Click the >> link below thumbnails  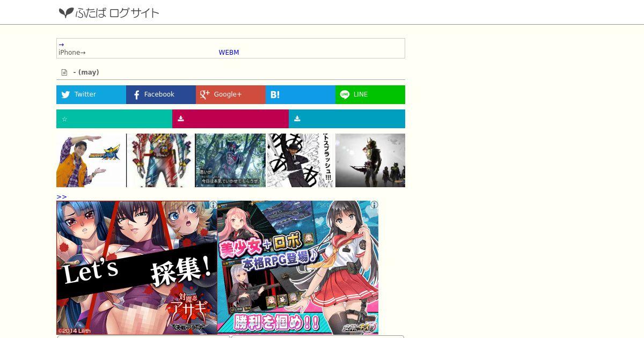click(x=62, y=197)
